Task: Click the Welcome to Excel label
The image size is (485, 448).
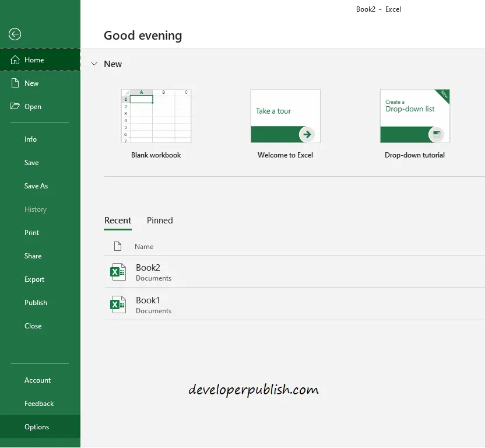Action: (x=286, y=155)
